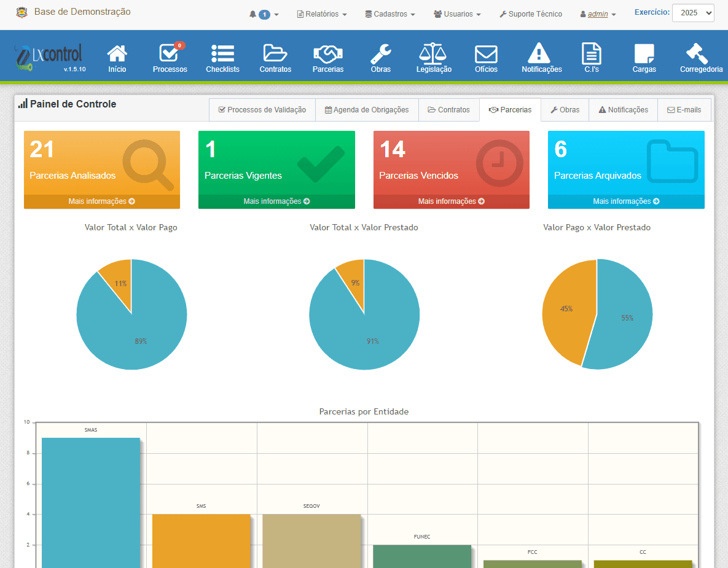This screenshot has height=568, width=728.
Task: Open the Cargas sticky note icon
Action: 644,55
